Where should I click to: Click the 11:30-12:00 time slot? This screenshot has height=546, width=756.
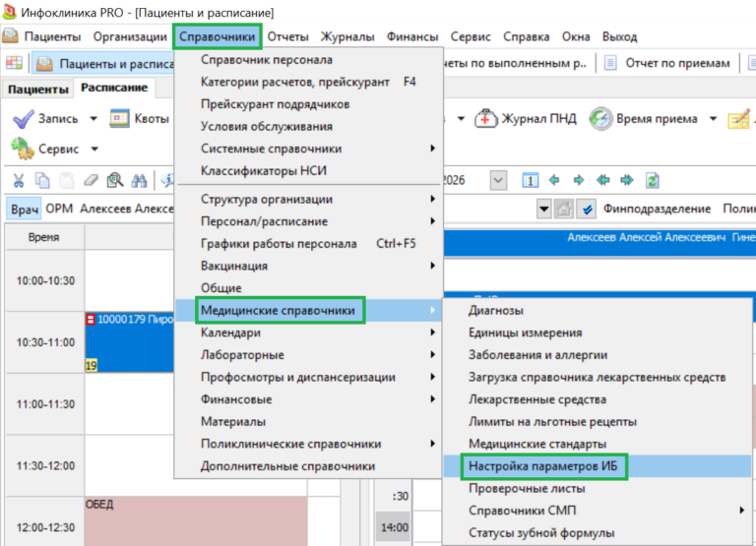(x=45, y=465)
